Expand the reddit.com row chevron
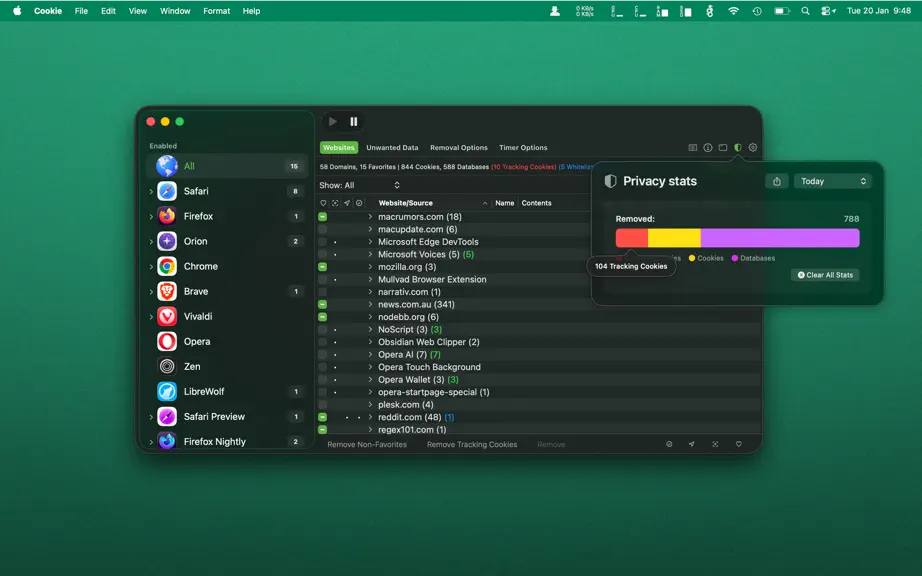 pos(370,417)
